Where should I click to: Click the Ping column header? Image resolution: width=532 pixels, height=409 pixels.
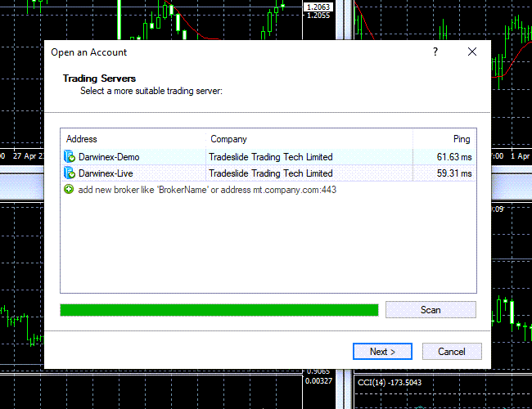click(x=462, y=139)
